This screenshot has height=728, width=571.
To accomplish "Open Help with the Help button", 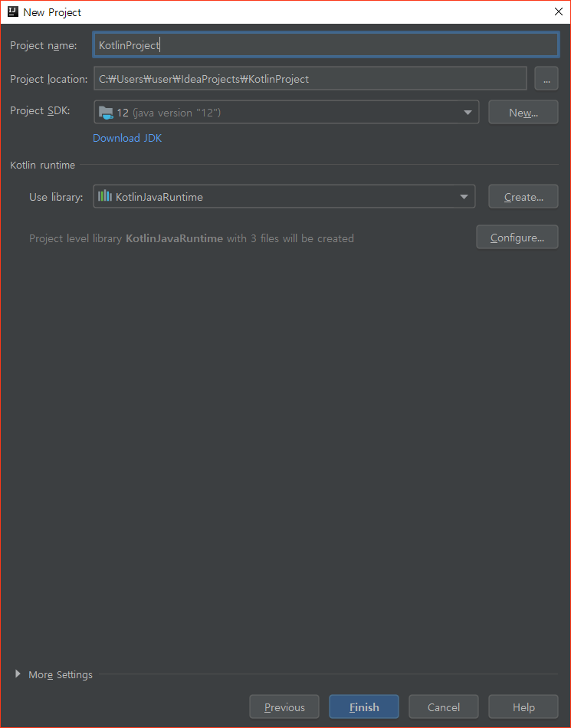I will tap(523, 707).
